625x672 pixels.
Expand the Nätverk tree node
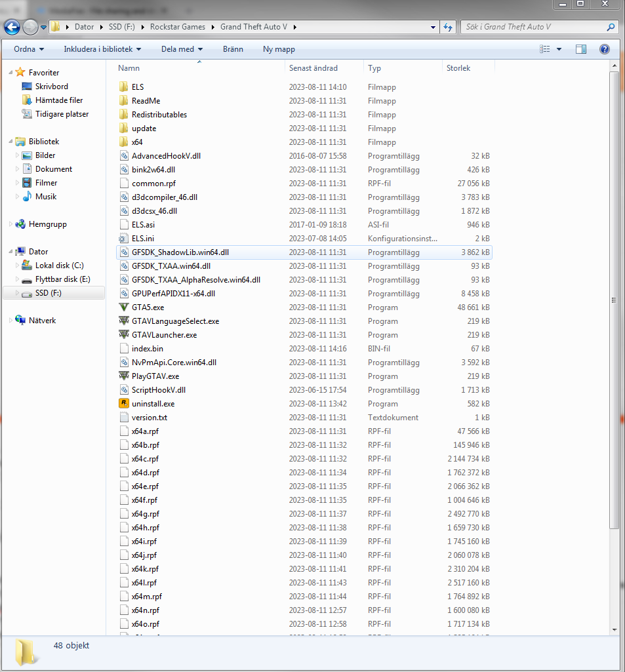point(10,320)
